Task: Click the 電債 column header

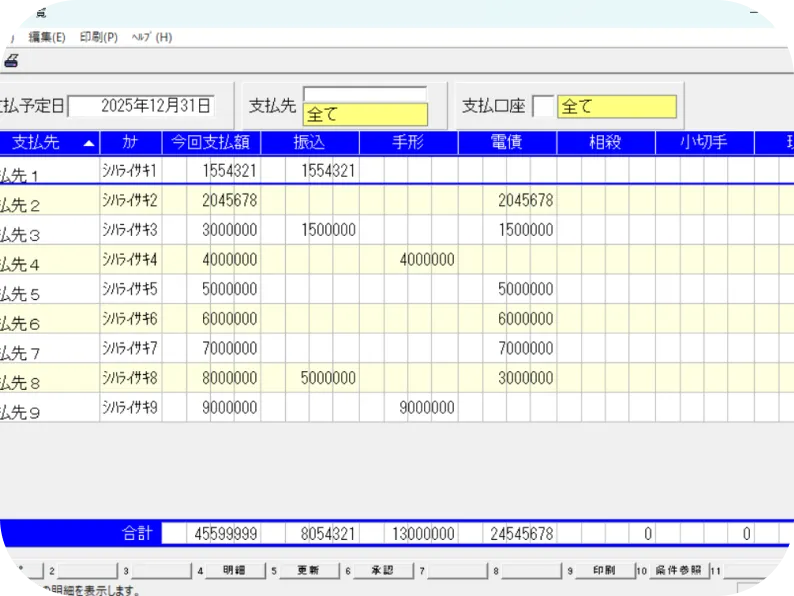Action: 507,143
